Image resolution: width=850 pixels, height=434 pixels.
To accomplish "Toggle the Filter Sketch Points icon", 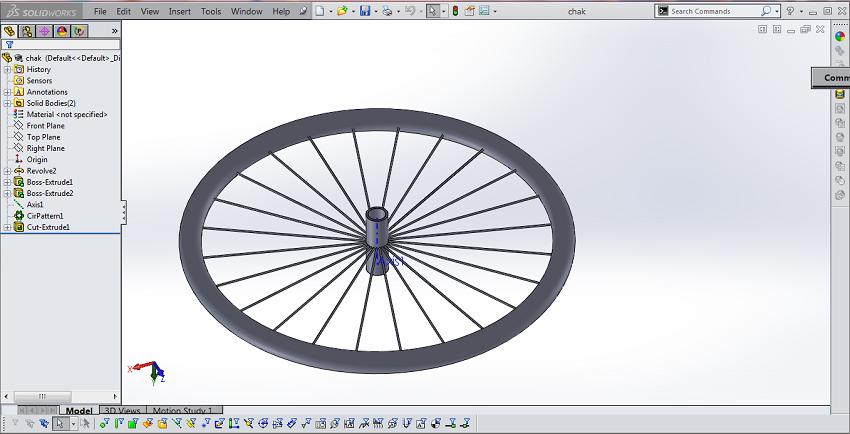I will [205, 424].
